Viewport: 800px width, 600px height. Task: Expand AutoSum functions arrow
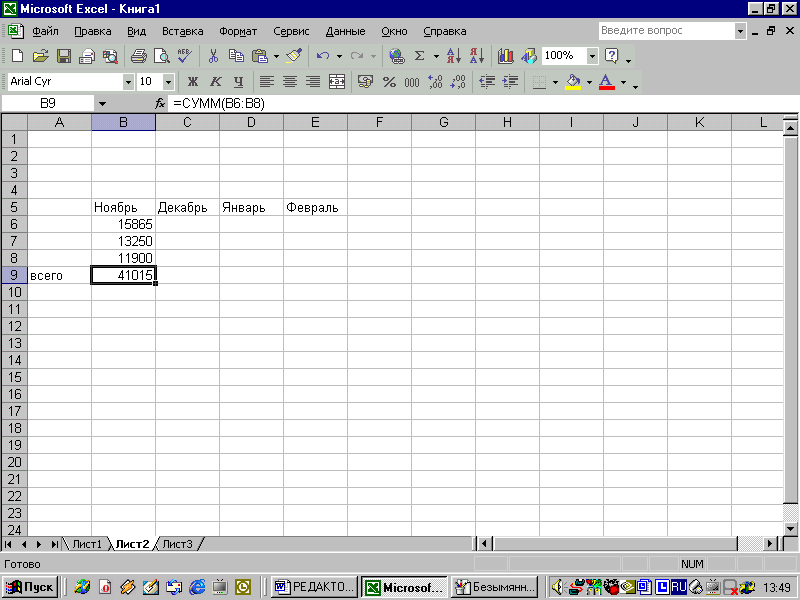pos(436,56)
